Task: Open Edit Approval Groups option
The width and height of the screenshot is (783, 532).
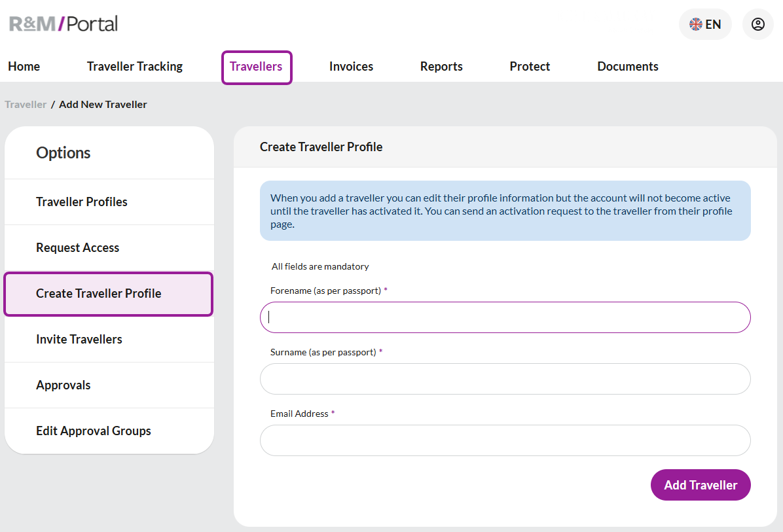Action: [94, 431]
